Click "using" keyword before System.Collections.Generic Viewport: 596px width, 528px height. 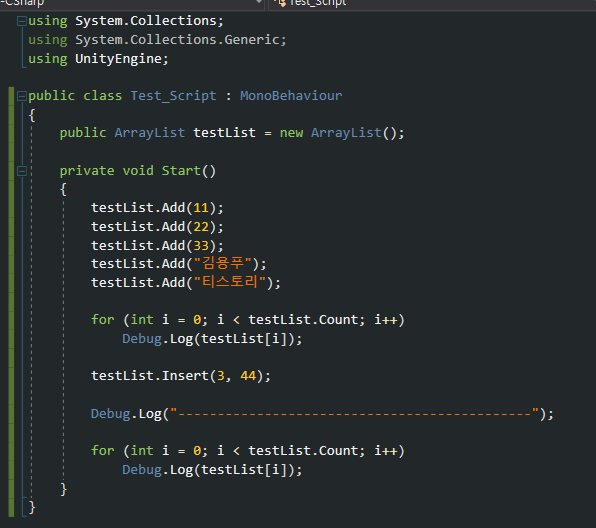point(48,40)
